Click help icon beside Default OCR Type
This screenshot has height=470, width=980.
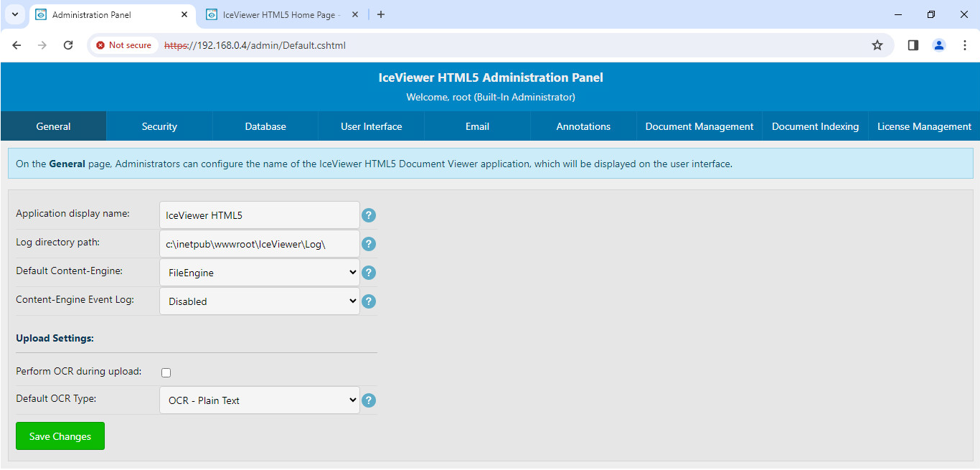point(369,400)
